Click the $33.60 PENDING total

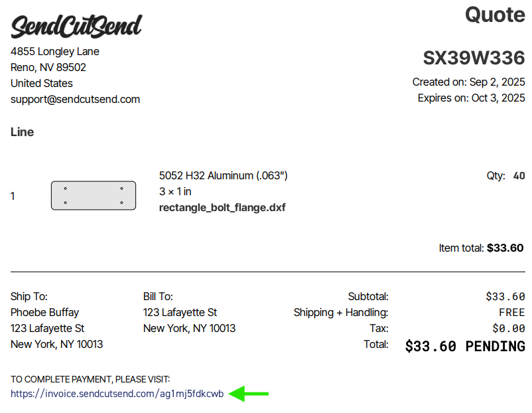click(x=464, y=346)
